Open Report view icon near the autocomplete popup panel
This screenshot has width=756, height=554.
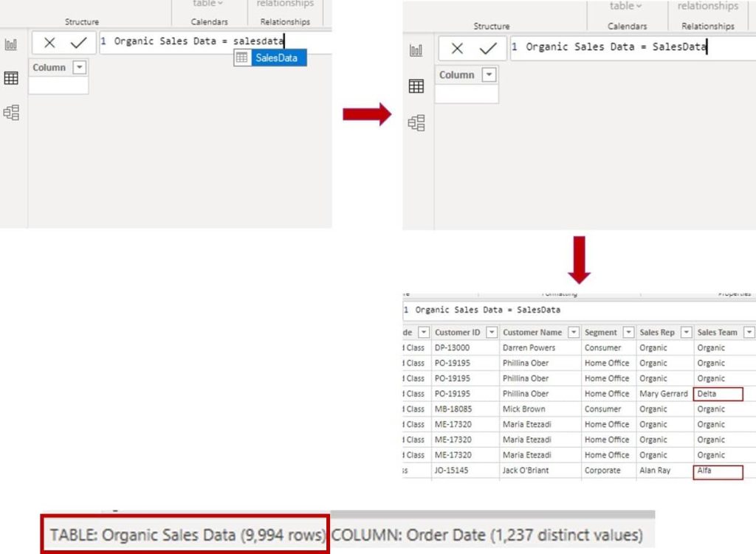[x=11, y=45]
